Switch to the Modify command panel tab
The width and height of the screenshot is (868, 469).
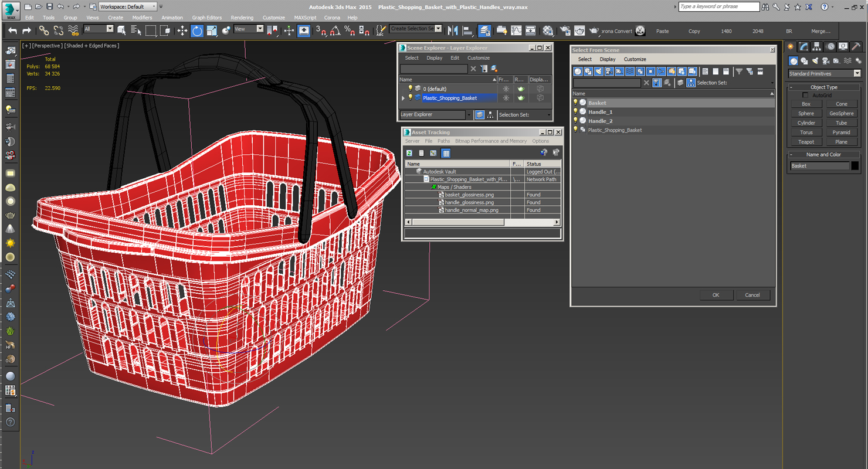tap(804, 47)
